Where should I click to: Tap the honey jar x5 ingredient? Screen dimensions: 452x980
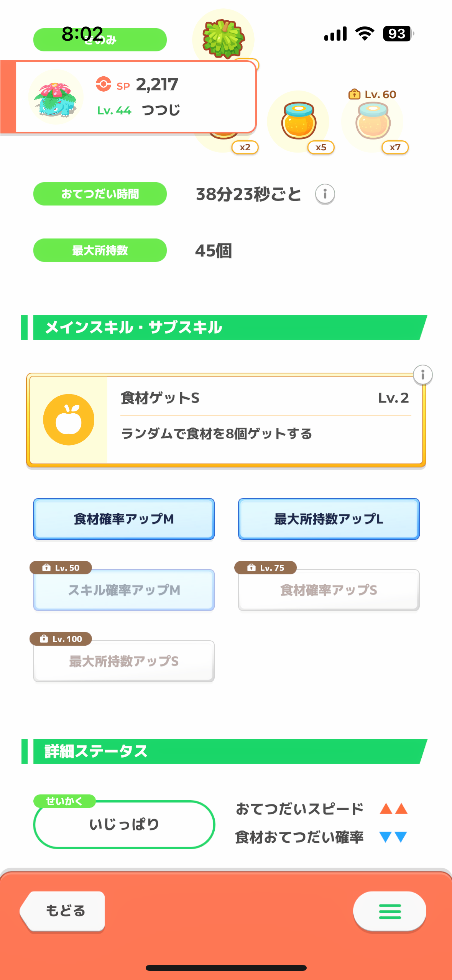(299, 121)
